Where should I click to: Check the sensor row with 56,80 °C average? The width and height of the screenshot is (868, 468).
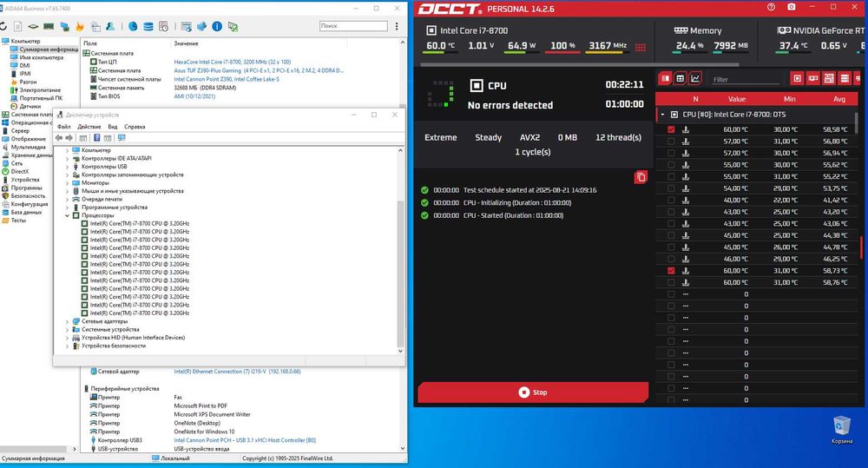pyautogui.click(x=671, y=142)
